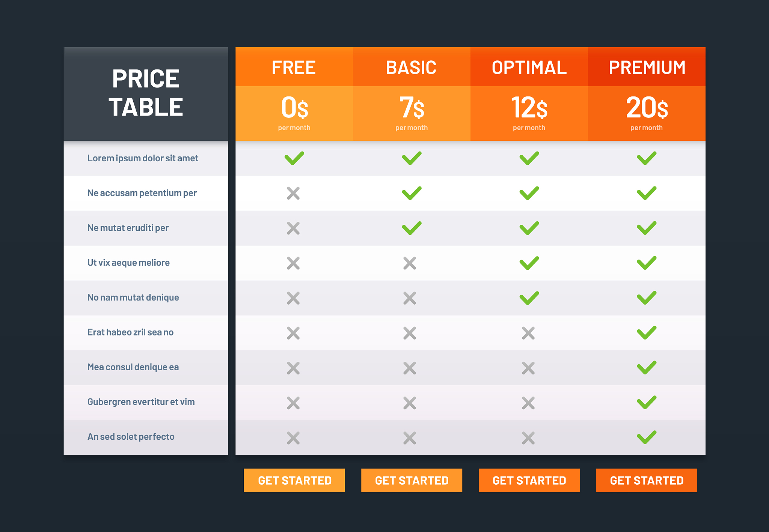Select the FREE plan header
Image resolution: width=769 pixels, height=532 pixels.
pos(294,68)
